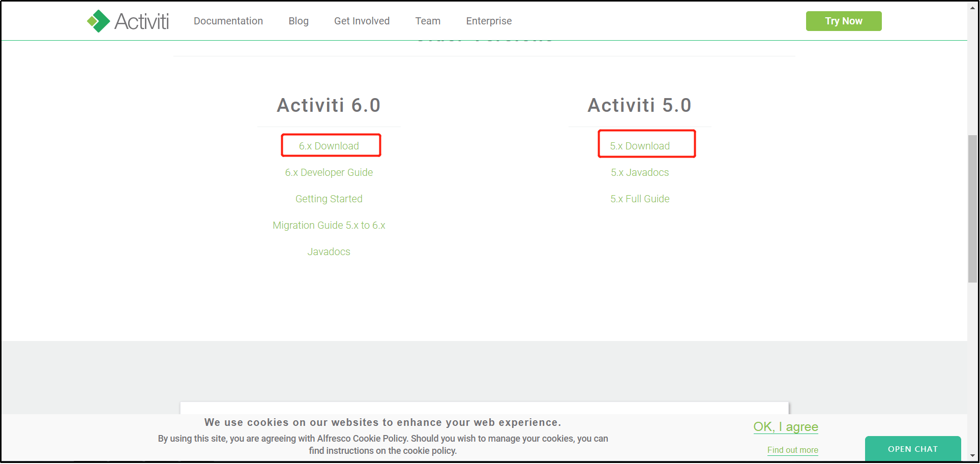Open the Migration Guide 5.x to 6.x
This screenshot has width=980, height=464.
tap(329, 225)
